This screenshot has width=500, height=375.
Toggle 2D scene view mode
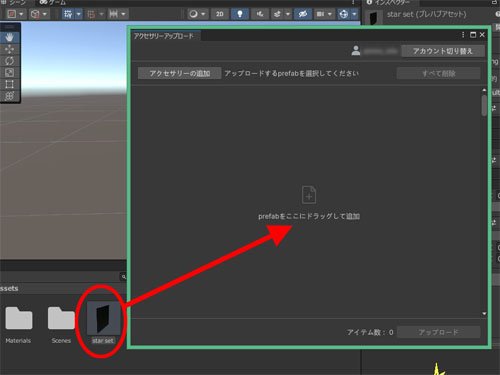pyautogui.click(x=220, y=14)
